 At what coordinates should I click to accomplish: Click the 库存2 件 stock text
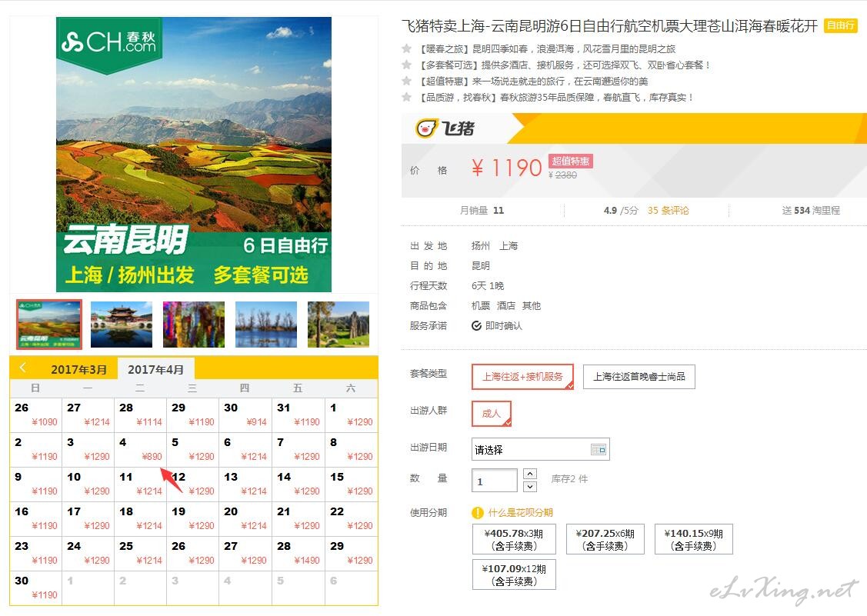point(569,479)
